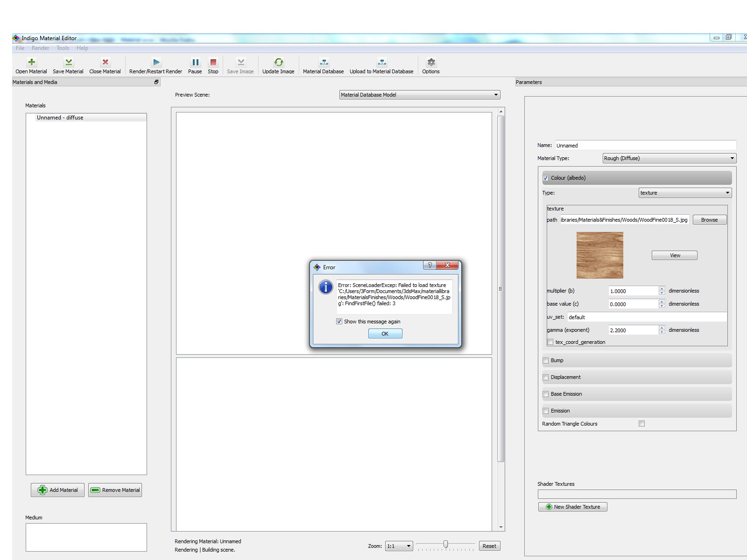Open the Render menu

click(40, 48)
